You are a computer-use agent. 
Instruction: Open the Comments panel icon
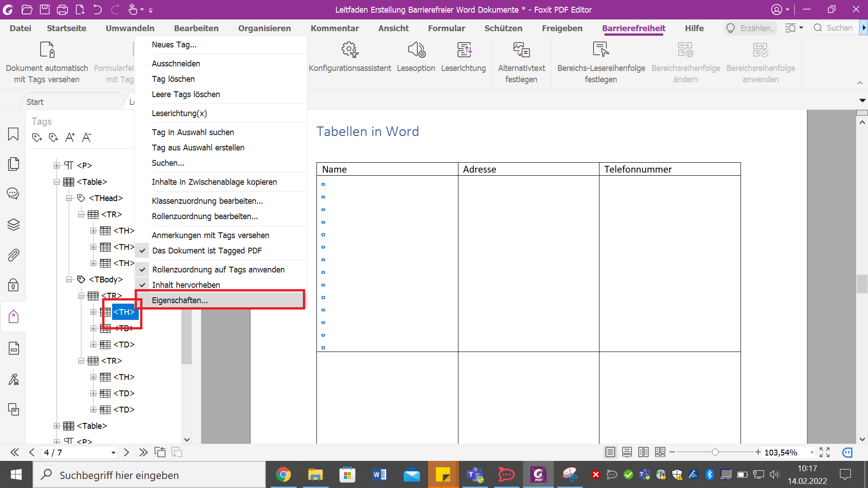coord(13,193)
